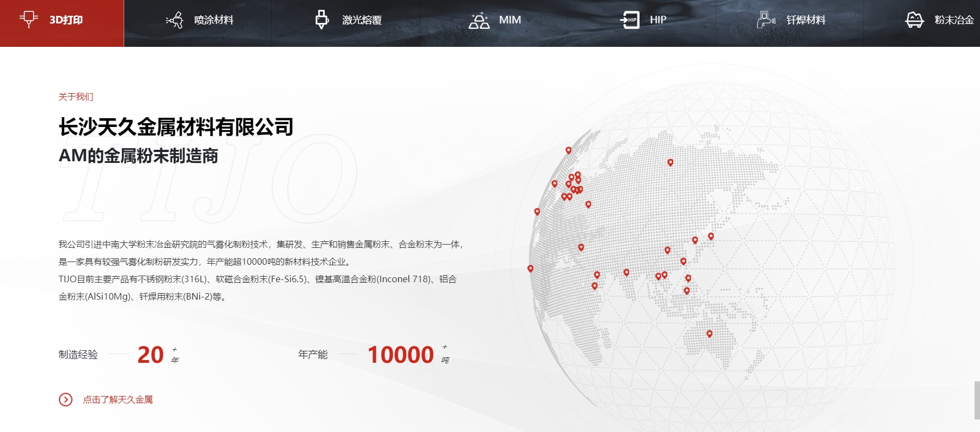The image size is (980, 432).
Task: Click the 钎焊材料 brazing icon
Action: [x=766, y=20]
